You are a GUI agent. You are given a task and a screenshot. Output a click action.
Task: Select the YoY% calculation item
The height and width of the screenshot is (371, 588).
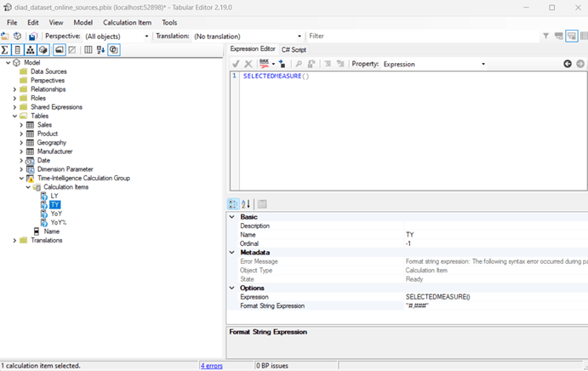pos(58,222)
